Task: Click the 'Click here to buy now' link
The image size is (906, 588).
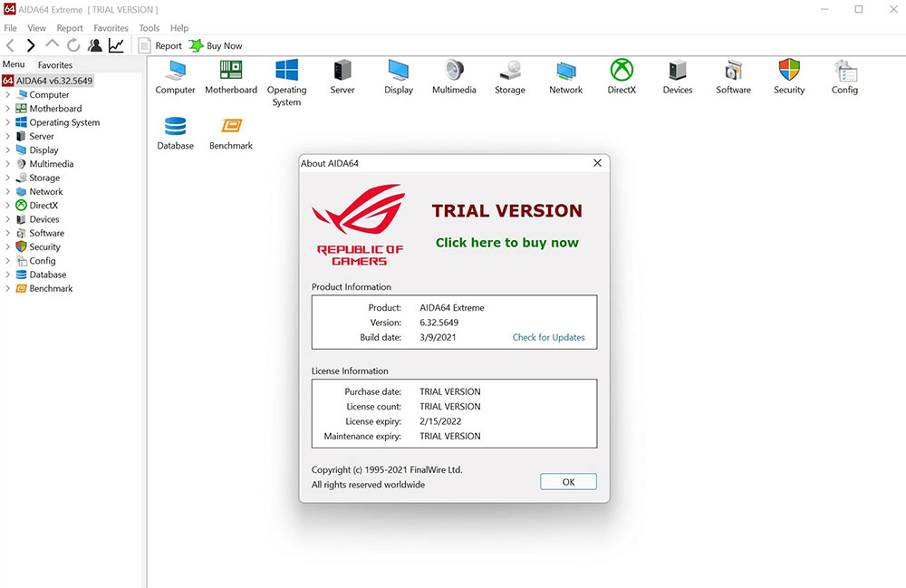Action: (x=506, y=243)
